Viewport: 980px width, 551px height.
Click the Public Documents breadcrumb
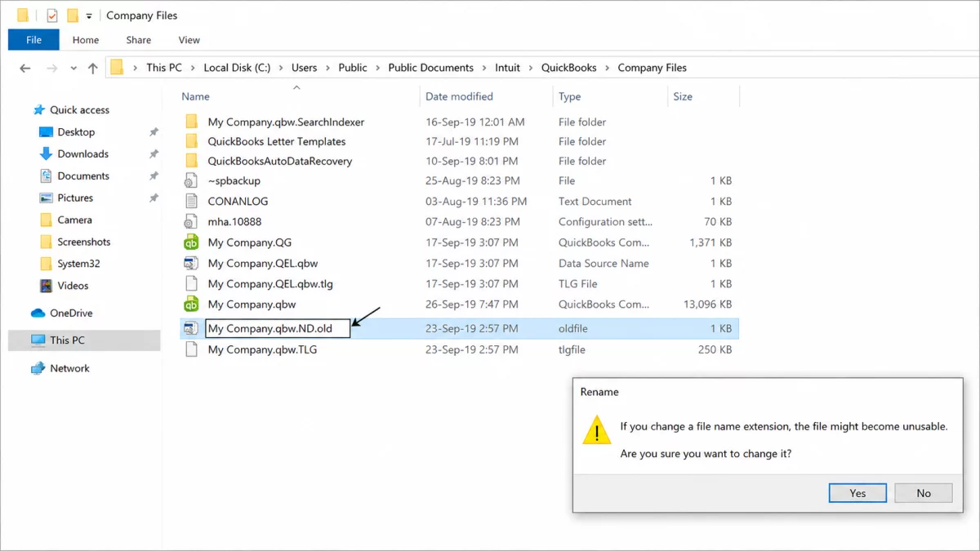(430, 68)
